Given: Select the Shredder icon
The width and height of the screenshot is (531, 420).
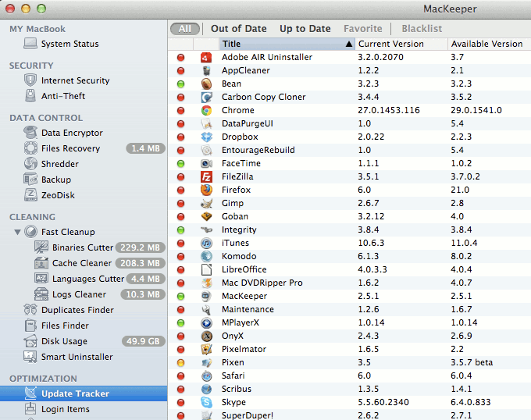Looking at the screenshot, I should pyautogui.click(x=30, y=163).
